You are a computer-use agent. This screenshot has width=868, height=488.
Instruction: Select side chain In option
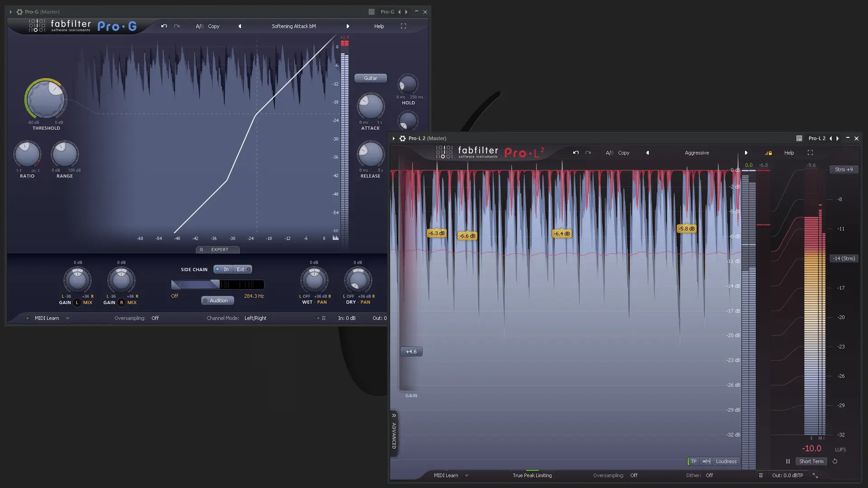coord(223,269)
